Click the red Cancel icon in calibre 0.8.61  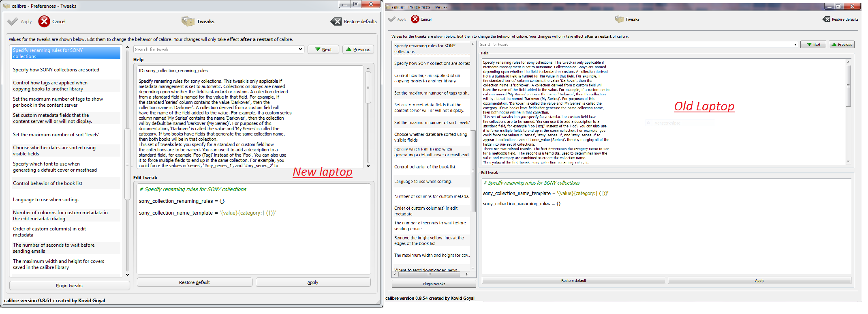pos(44,22)
